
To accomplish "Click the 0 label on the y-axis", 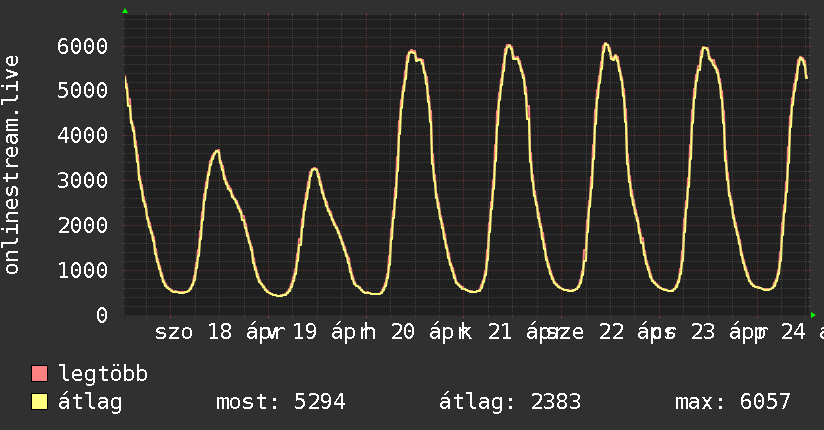I will click(101, 316).
